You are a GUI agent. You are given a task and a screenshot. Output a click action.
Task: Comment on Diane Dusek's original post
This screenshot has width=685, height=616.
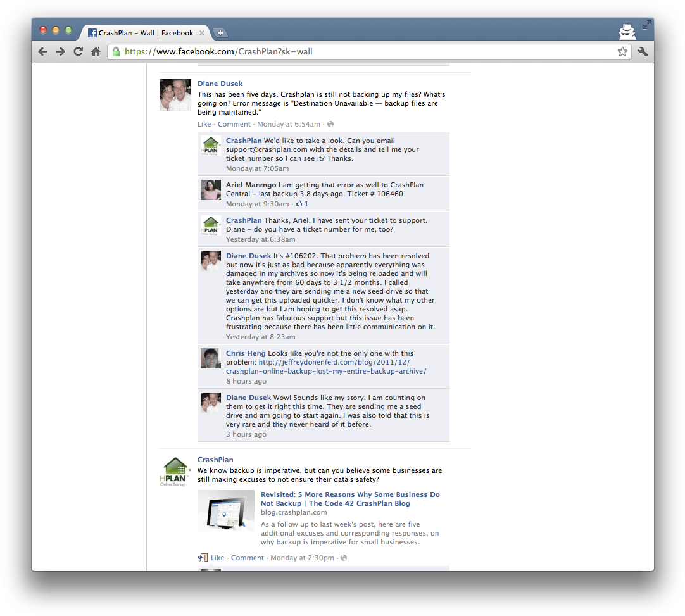tap(234, 124)
